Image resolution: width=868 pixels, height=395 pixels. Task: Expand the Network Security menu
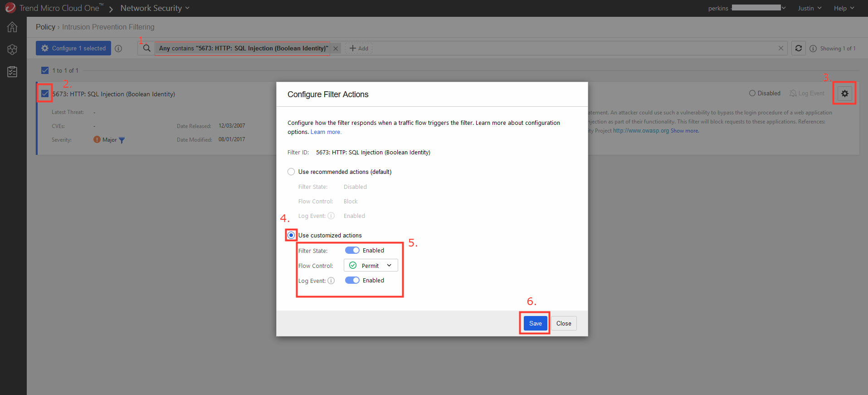pyautogui.click(x=155, y=8)
